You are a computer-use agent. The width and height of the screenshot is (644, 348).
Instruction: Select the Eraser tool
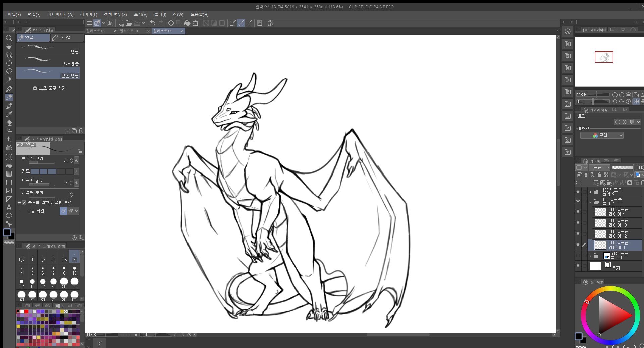click(x=9, y=123)
